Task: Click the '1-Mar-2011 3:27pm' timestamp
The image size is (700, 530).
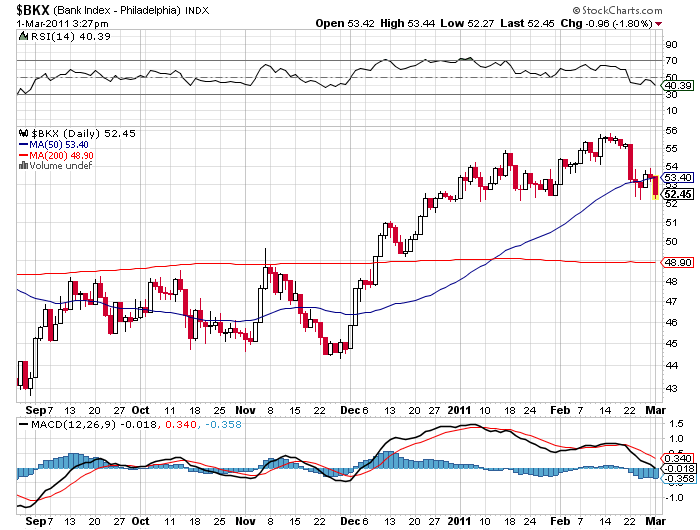Action: point(62,24)
